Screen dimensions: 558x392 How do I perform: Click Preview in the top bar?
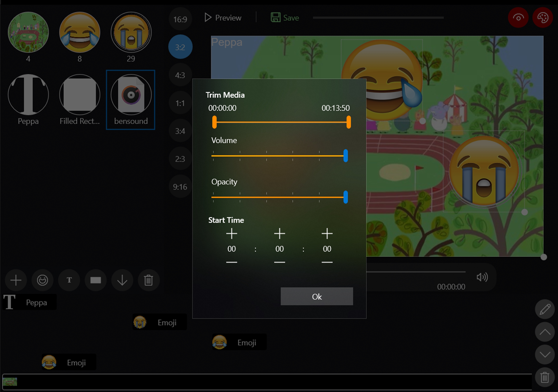click(x=223, y=18)
